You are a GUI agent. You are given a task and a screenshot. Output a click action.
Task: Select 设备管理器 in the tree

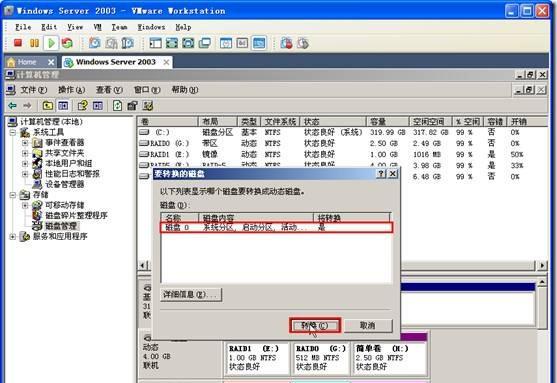tap(64, 184)
